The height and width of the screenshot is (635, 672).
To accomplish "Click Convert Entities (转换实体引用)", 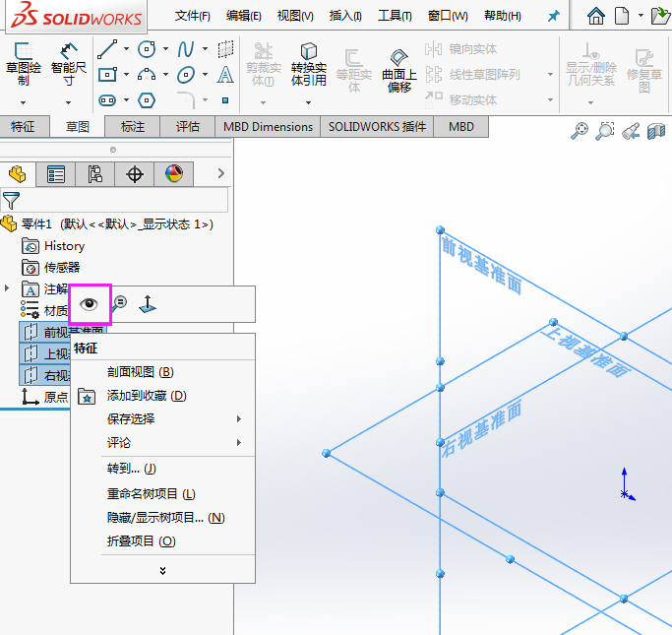I will (x=309, y=64).
